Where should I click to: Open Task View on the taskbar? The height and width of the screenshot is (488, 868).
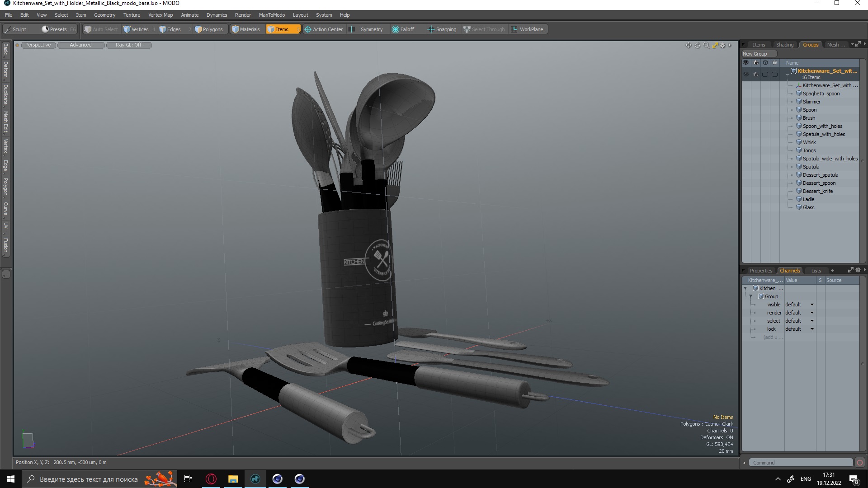tap(188, 479)
